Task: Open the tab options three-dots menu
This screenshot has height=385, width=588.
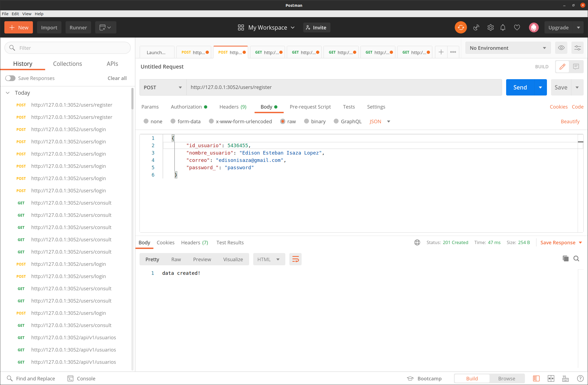Action: click(x=453, y=52)
